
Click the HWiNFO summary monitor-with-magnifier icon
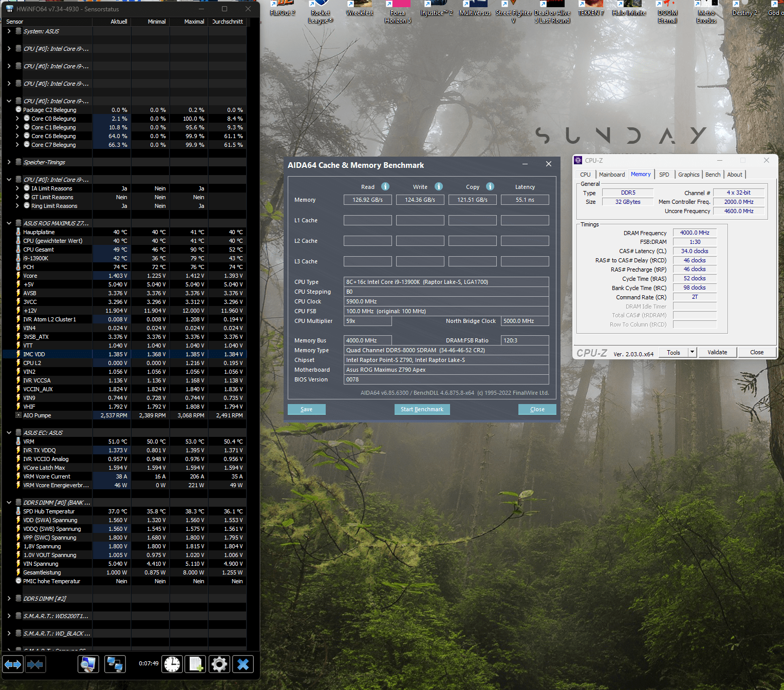coord(88,664)
